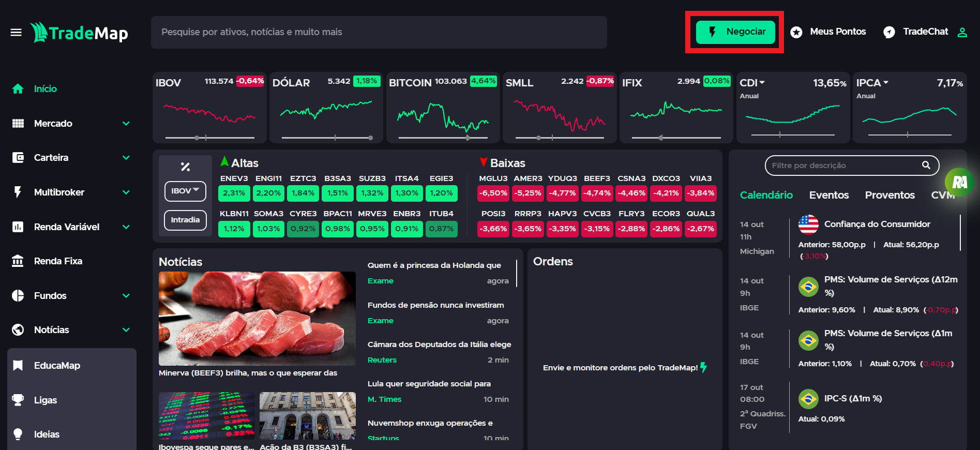Image resolution: width=980 pixels, height=450 pixels.
Task: Click the Filtre por descrição field
Action: click(852, 166)
